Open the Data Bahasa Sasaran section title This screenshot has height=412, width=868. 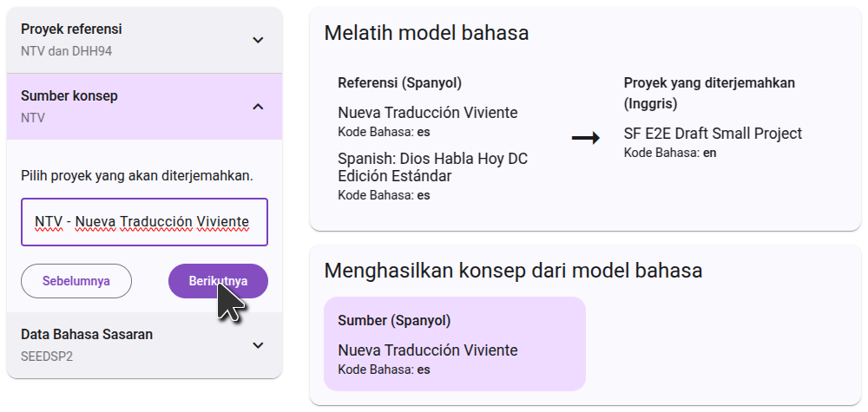[87, 335]
